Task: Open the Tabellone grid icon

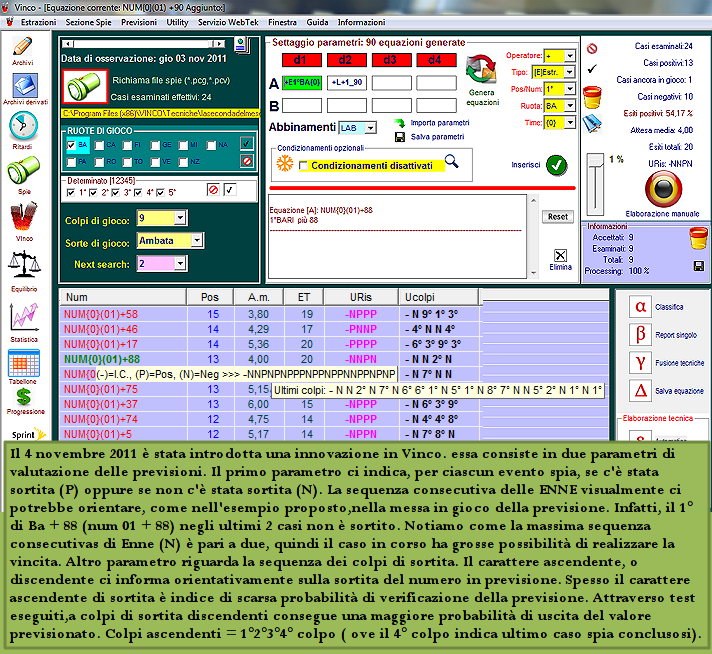Action: tap(24, 363)
